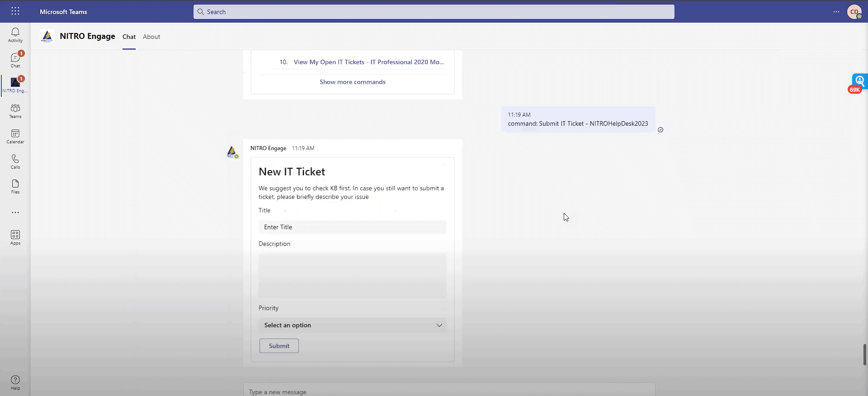
Task: Click the Type a new message box
Action: [x=449, y=390]
